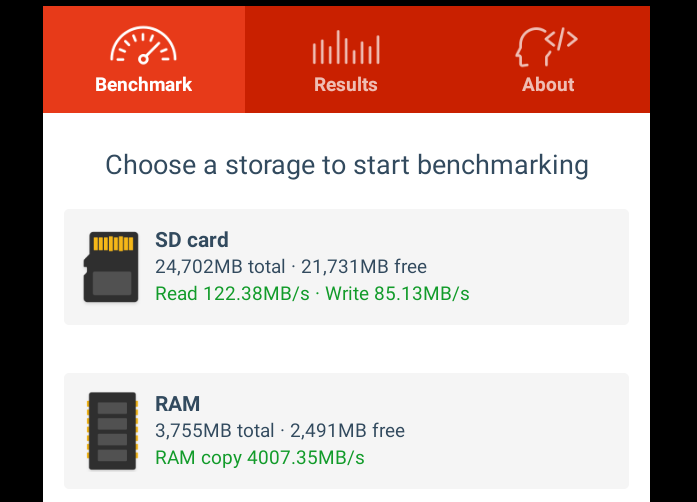The width and height of the screenshot is (697, 502).
Task: Click Write 85.13MB/s speed text
Action: [397, 294]
